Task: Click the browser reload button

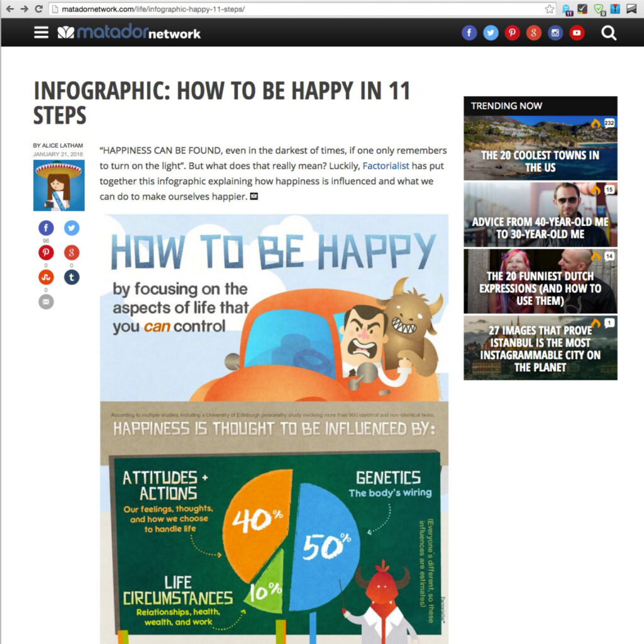Action: point(38,9)
